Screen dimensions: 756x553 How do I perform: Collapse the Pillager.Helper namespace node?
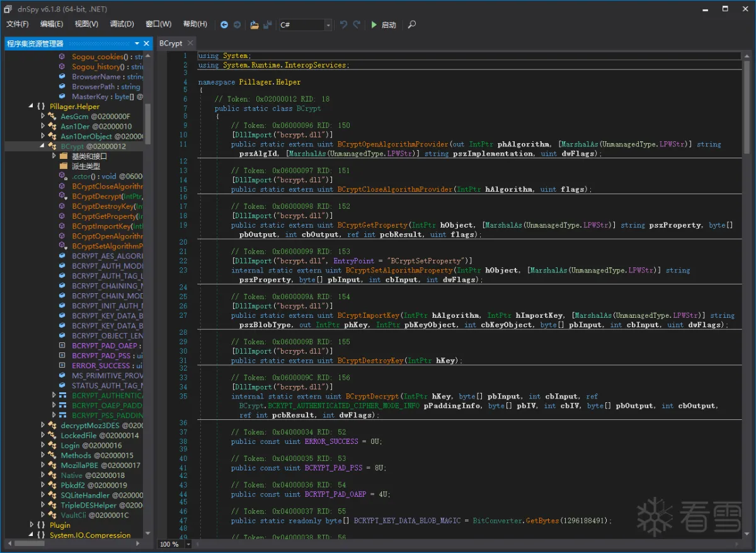[31, 107]
